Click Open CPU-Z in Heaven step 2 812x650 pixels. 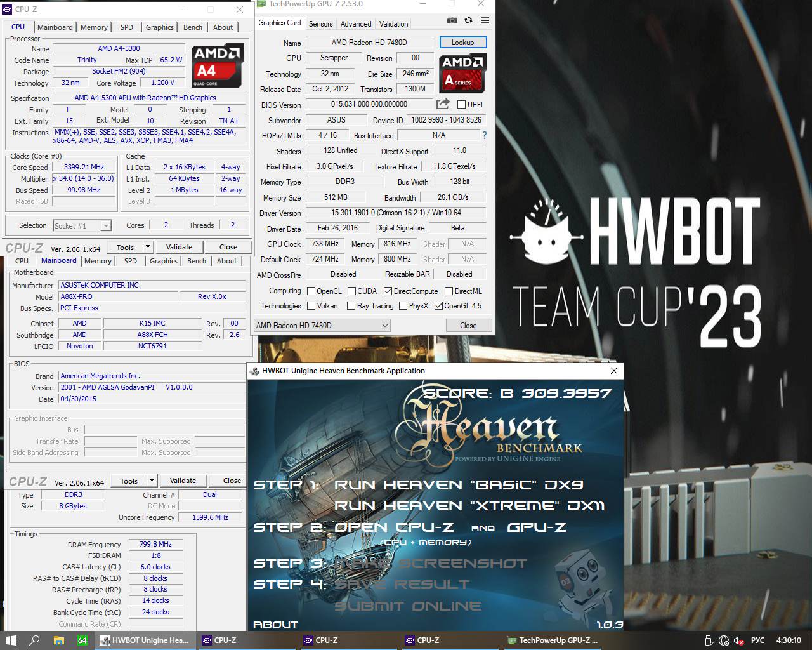click(393, 527)
